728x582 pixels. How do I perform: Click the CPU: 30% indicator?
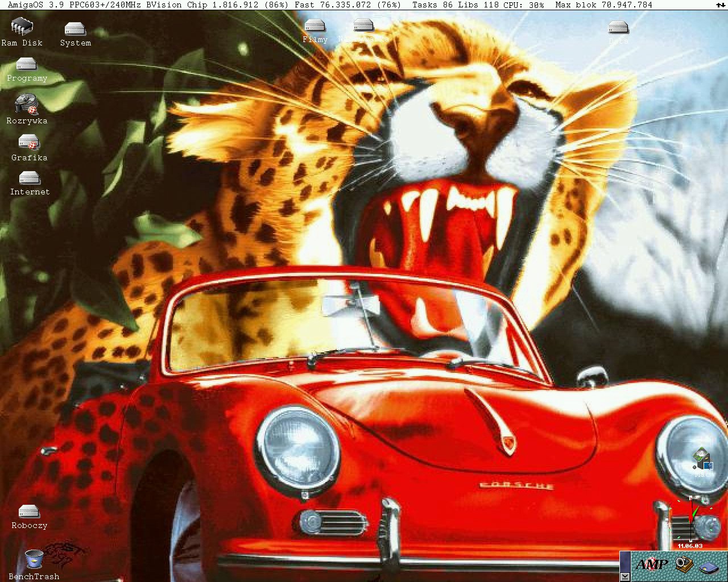point(523,5)
